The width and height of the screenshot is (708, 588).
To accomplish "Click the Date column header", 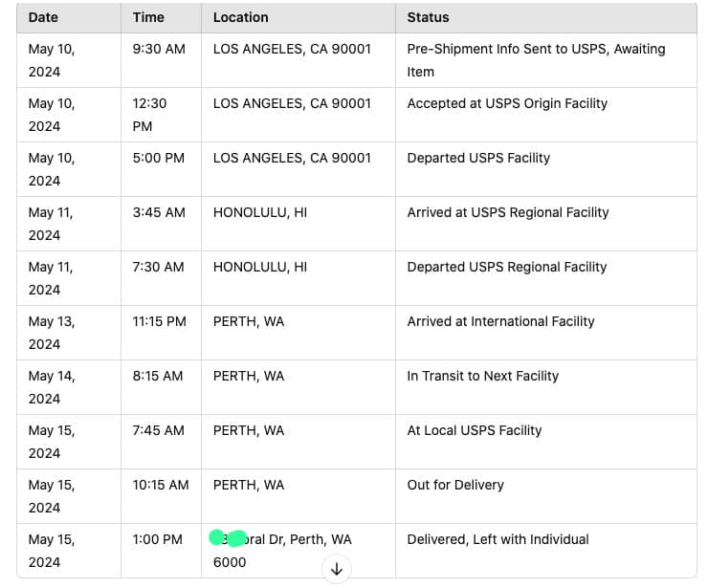I will tap(43, 17).
